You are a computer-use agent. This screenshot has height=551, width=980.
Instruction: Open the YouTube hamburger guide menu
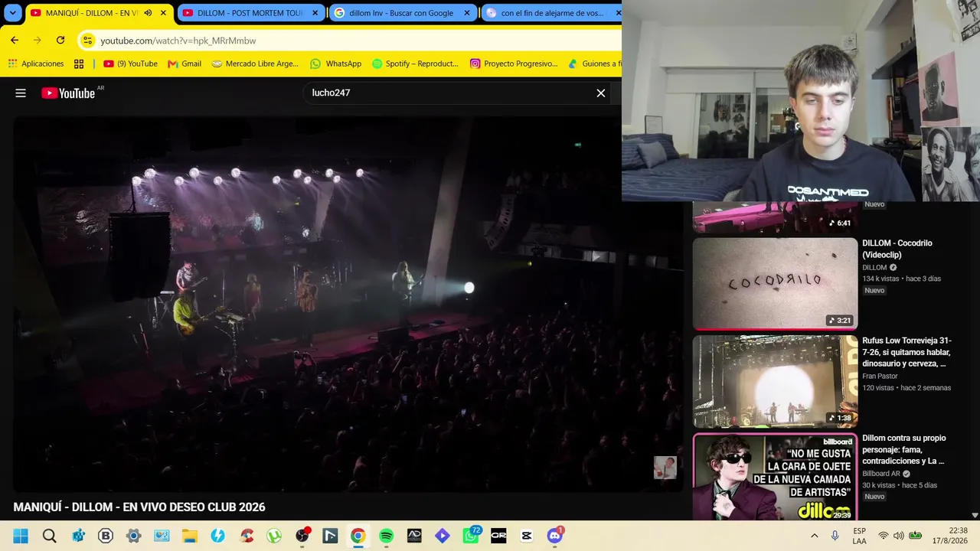[x=21, y=93]
